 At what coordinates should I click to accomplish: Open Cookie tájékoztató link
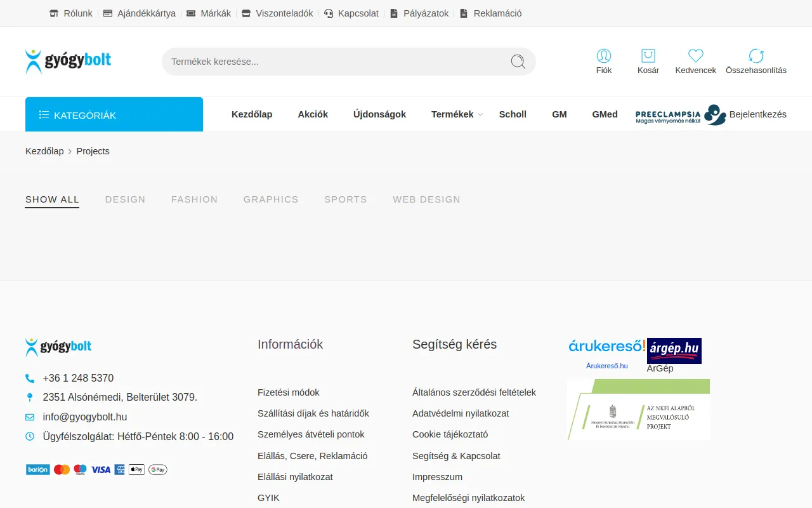point(450,434)
